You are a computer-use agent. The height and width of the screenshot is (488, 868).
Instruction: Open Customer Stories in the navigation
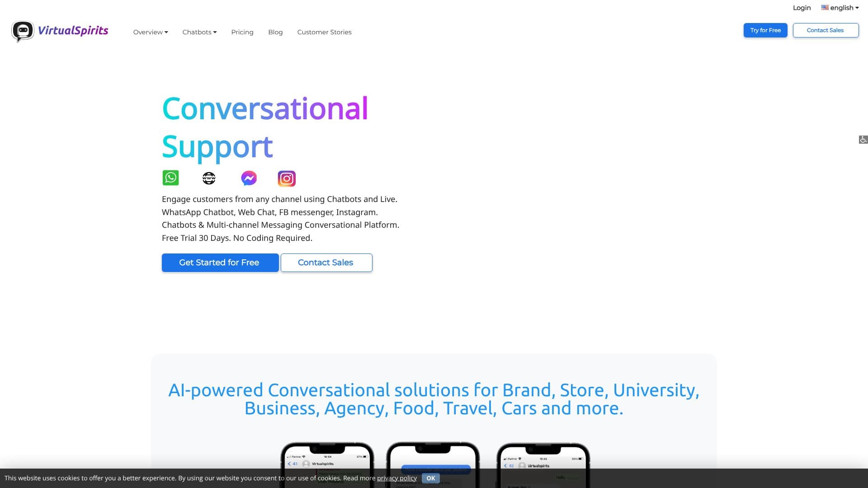(x=324, y=32)
